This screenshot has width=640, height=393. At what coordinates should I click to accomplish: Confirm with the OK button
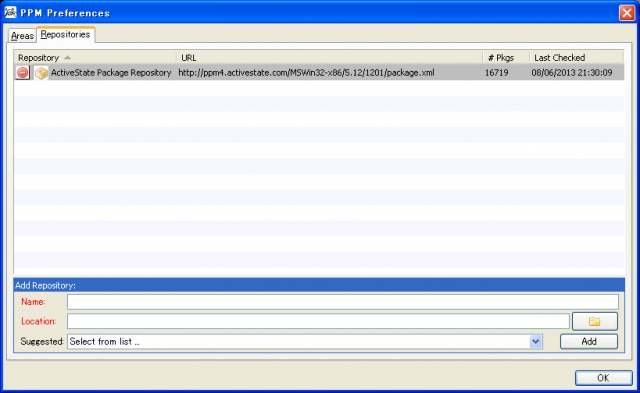(603, 378)
